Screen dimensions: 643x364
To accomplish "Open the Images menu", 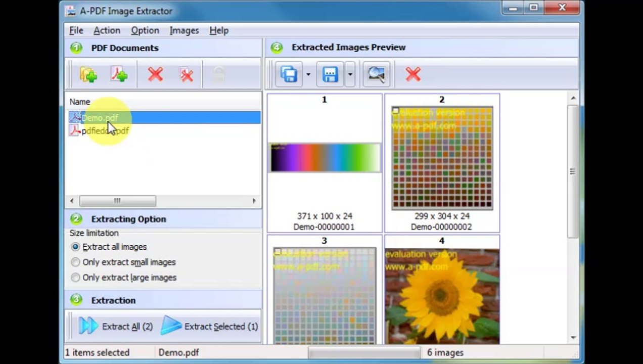I will [184, 30].
